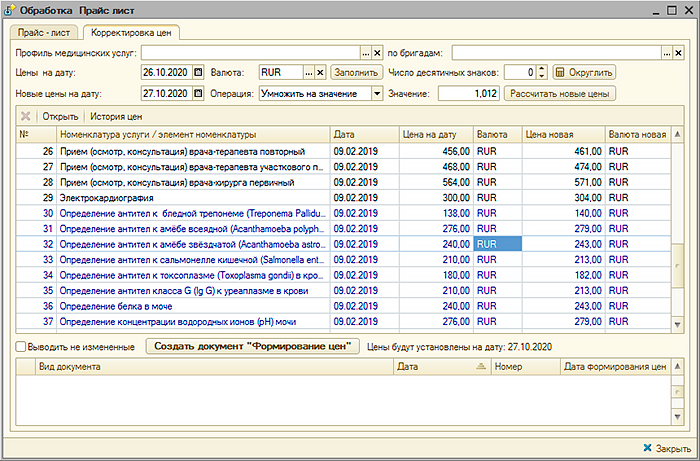The image size is (700, 461).
Task: Click 'Создать документ "Формирование цен"' button
Action: 252,347
